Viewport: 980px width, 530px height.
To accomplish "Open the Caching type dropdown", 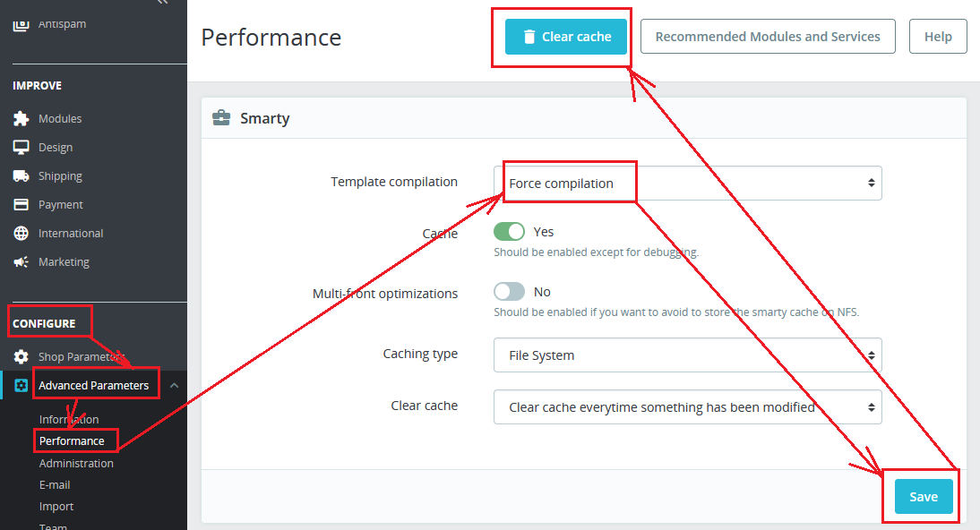I will click(687, 355).
